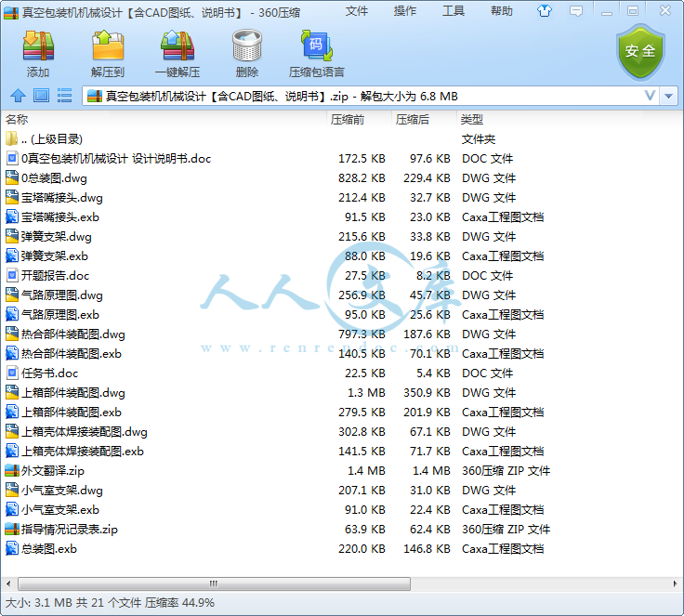
Task: Select 宝塔嘴接头.dwg file name
Action: click(x=62, y=198)
